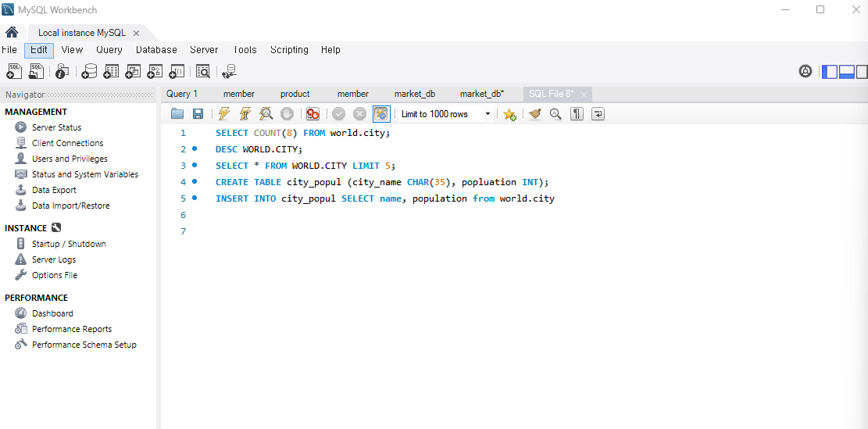Open the Query menu

(109, 50)
